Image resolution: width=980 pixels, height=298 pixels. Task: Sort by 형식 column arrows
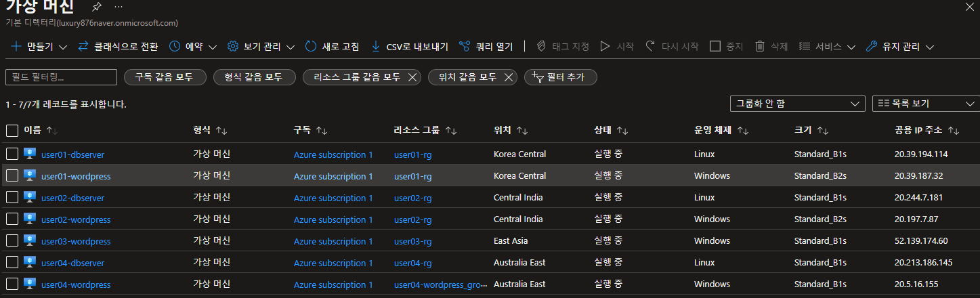[x=221, y=130]
